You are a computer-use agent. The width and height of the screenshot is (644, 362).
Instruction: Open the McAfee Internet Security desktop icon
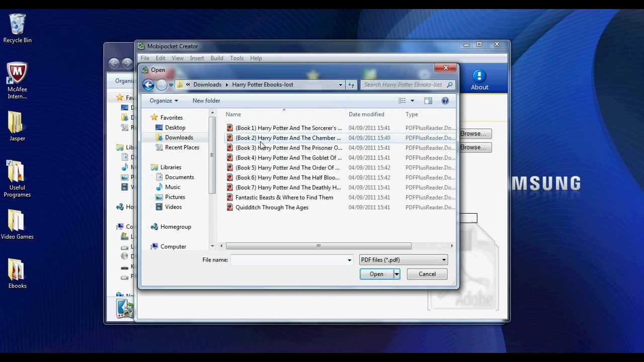pyautogui.click(x=17, y=80)
